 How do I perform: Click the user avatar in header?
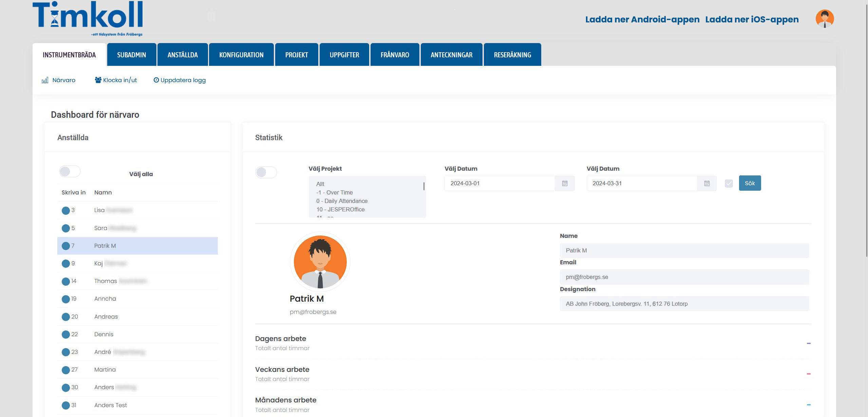pyautogui.click(x=825, y=19)
